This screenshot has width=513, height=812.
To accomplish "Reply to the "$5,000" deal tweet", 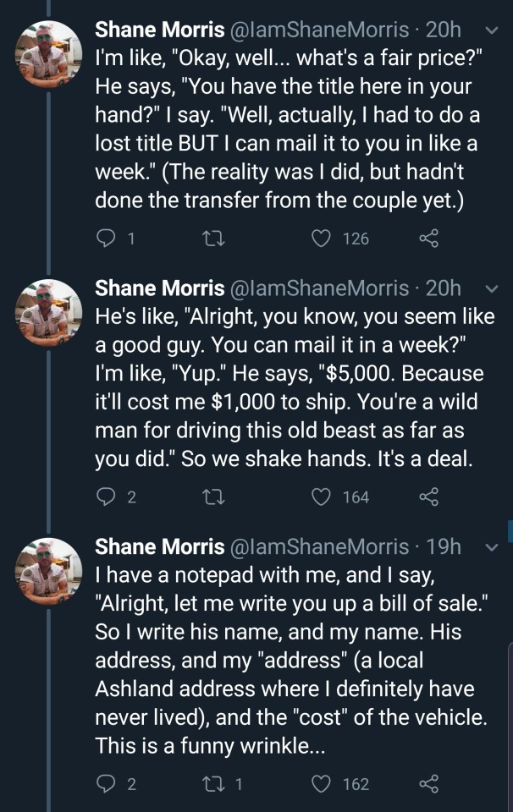I will click(105, 497).
